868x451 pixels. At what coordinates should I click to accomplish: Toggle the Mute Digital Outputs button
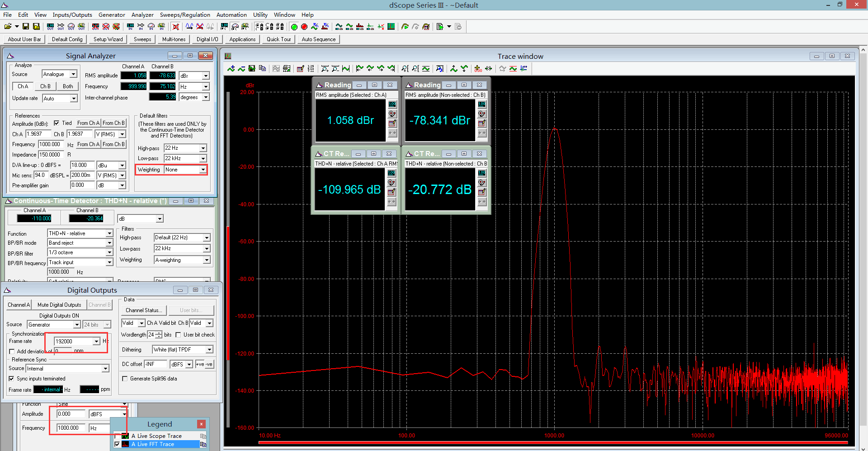(x=59, y=305)
